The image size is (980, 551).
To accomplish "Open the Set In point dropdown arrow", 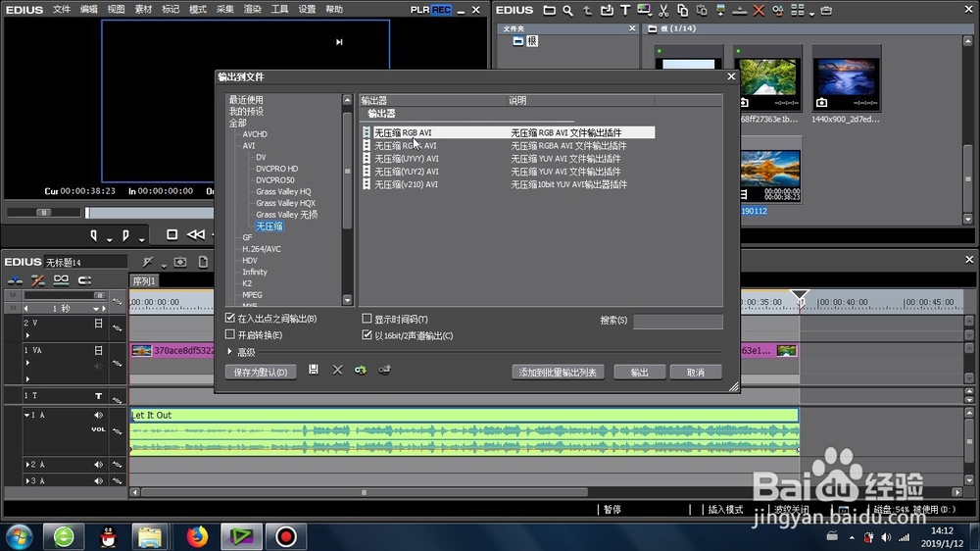I will coord(109,239).
